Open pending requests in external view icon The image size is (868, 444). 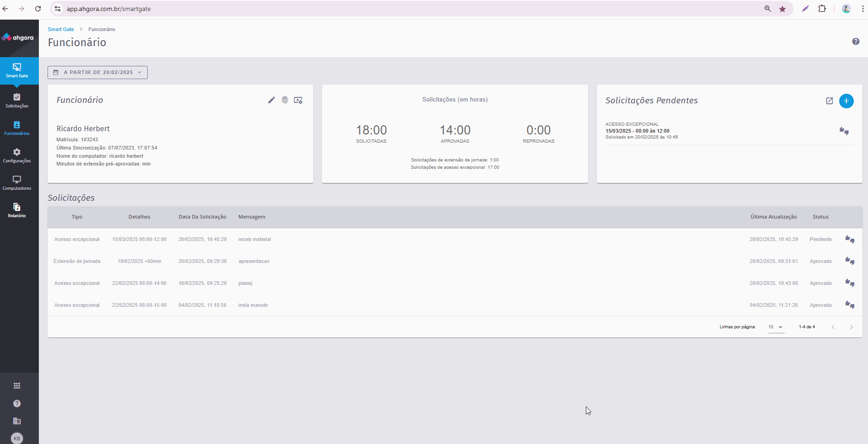[x=829, y=101]
